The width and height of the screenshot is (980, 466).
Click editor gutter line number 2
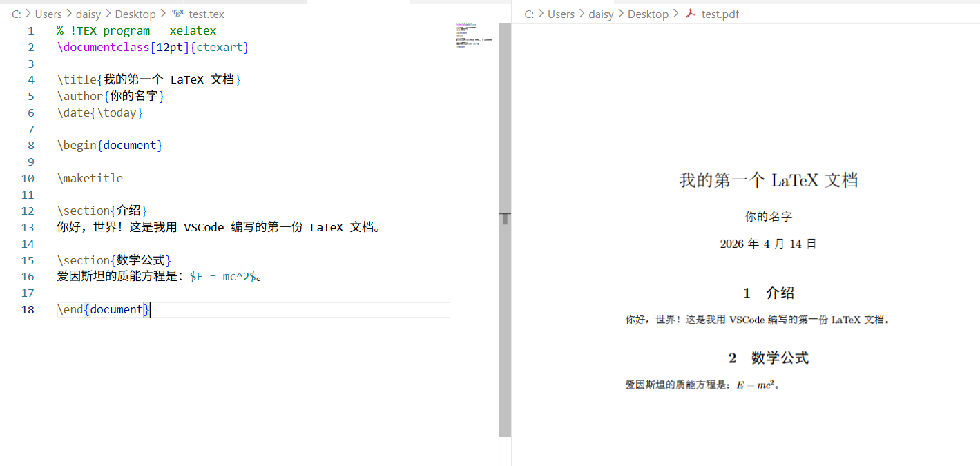[x=30, y=48]
